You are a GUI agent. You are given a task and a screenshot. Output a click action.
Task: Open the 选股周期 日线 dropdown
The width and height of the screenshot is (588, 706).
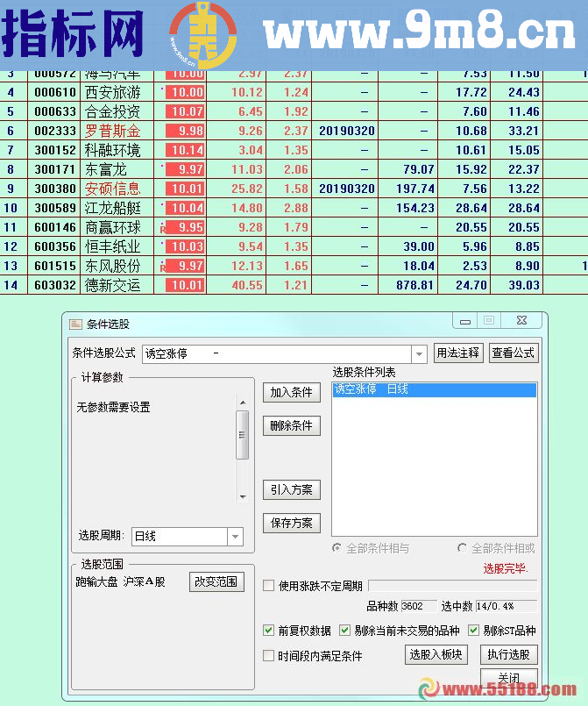tap(236, 537)
